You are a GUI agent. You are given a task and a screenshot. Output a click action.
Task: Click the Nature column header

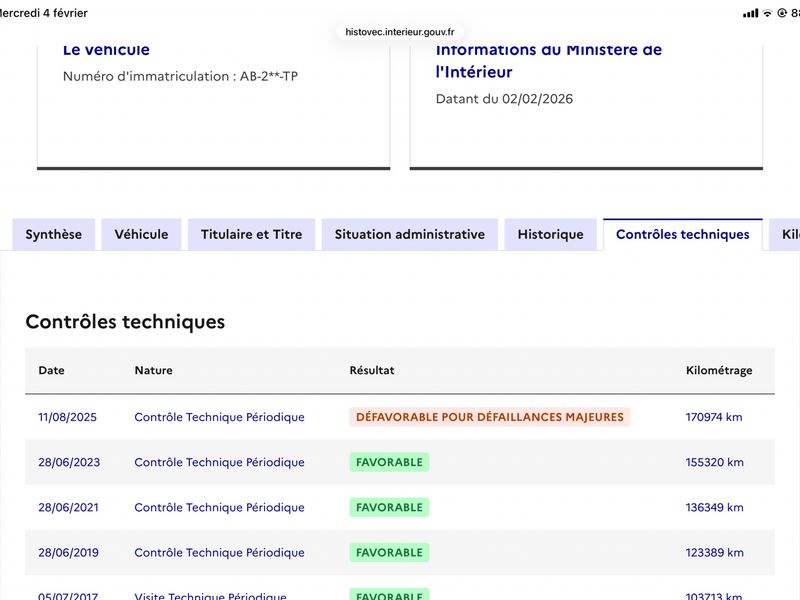[154, 370]
